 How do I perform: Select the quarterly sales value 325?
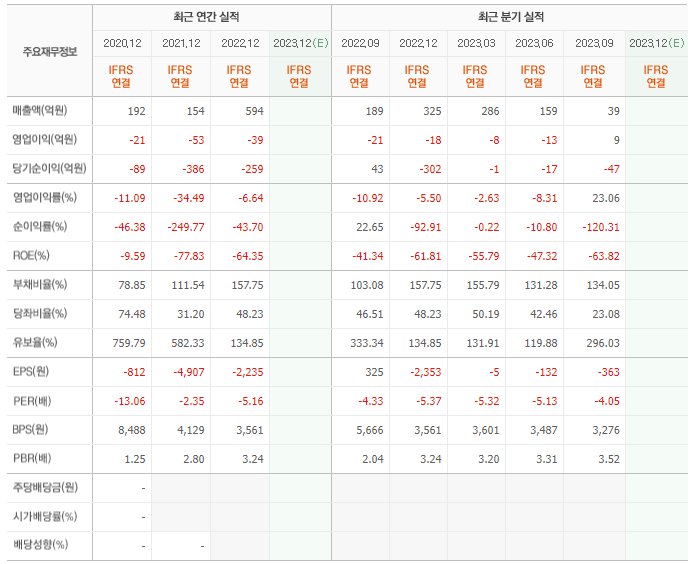point(432,111)
